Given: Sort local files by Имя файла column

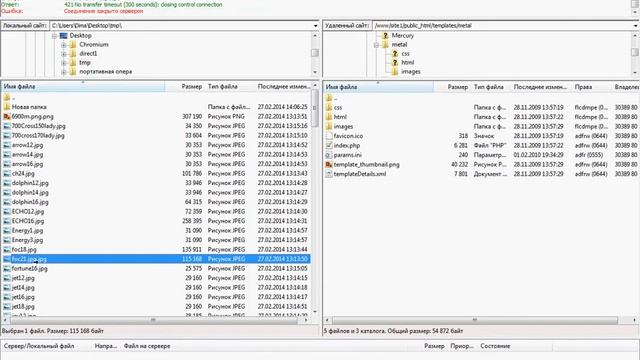Looking at the screenshot, I should [83, 87].
